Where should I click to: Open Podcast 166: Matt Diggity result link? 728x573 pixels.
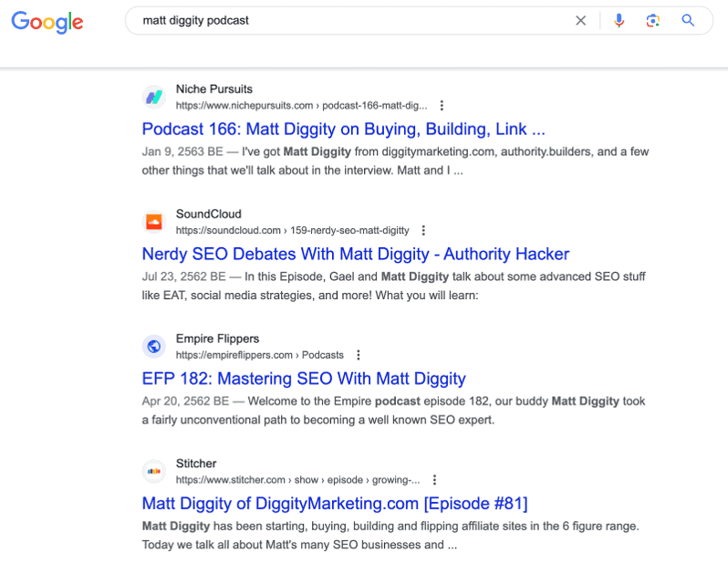tap(343, 129)
